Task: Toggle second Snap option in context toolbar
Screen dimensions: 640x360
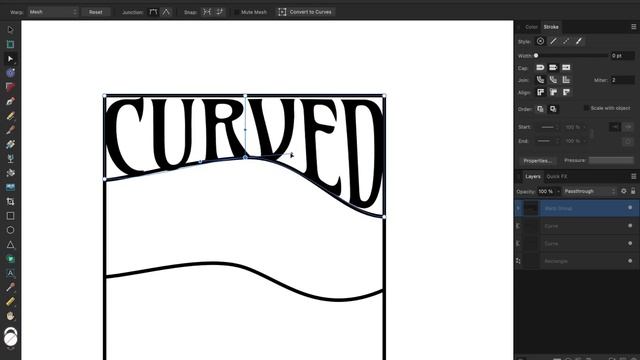Action: [x=220, y=12]
